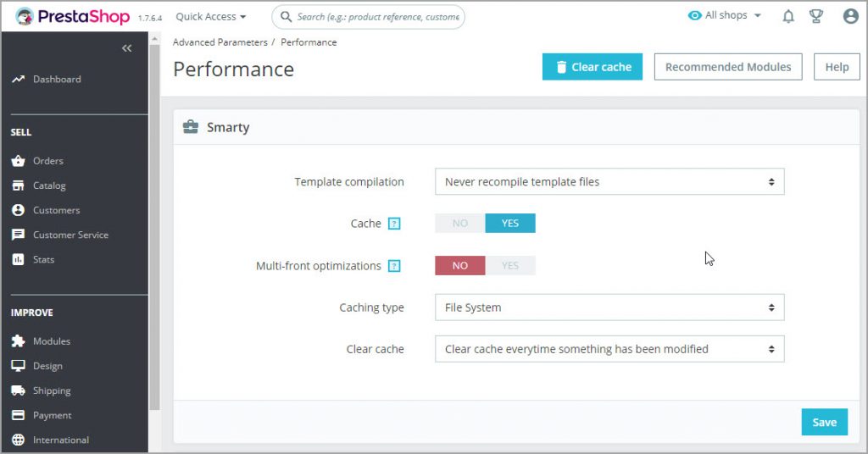868x454 pixels.
Task: Open notifications bell icon
Action: 788,17
